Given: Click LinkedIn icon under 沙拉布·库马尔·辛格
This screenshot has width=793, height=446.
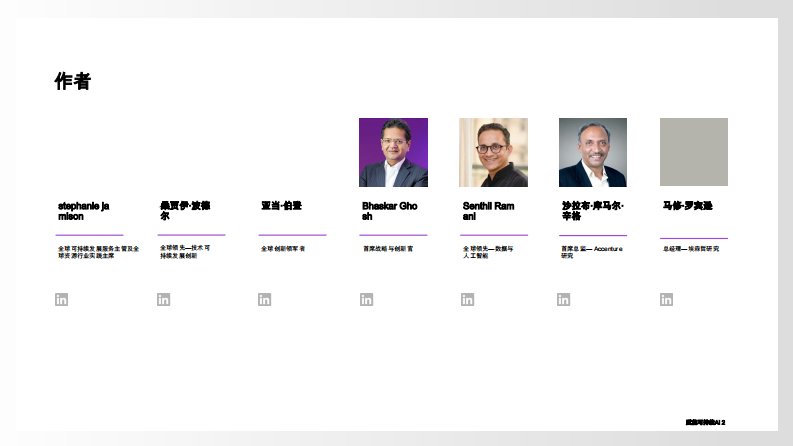Looking at the screenshot, I should coord(564,299).
